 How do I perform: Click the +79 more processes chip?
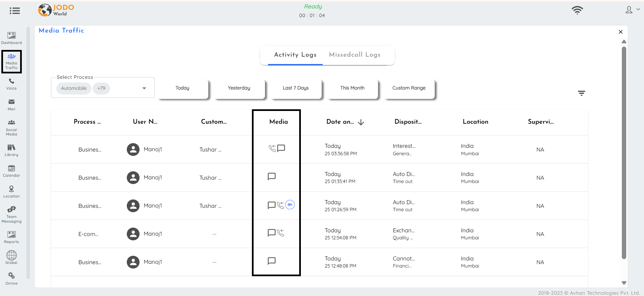click(x=101, y=88)
